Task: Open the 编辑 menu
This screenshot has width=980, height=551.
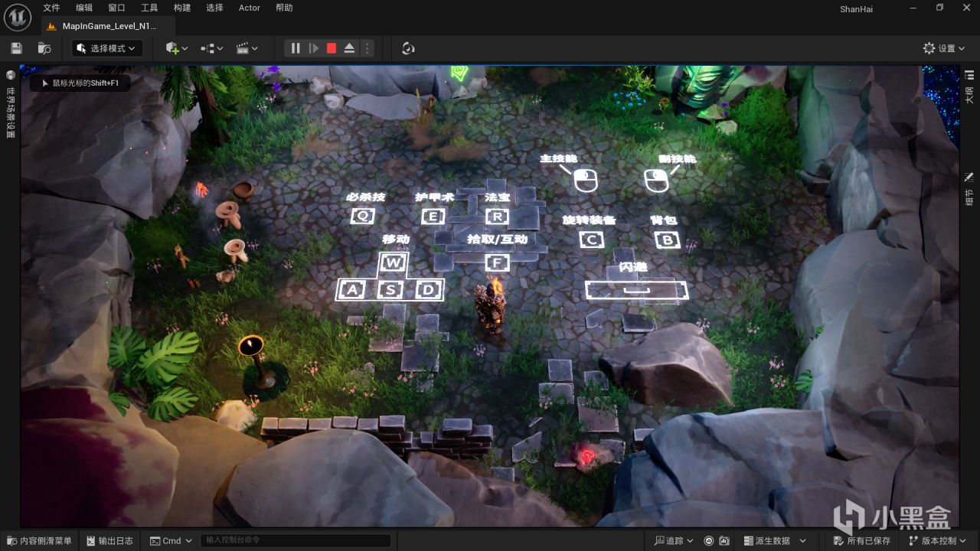Action: 84,8
